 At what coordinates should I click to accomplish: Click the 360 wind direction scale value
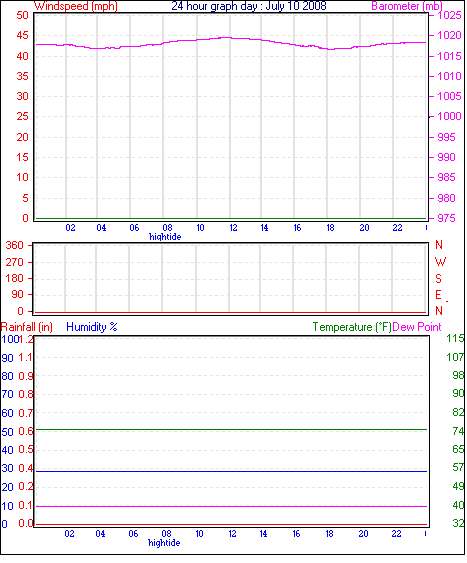(x=14, y=246)
